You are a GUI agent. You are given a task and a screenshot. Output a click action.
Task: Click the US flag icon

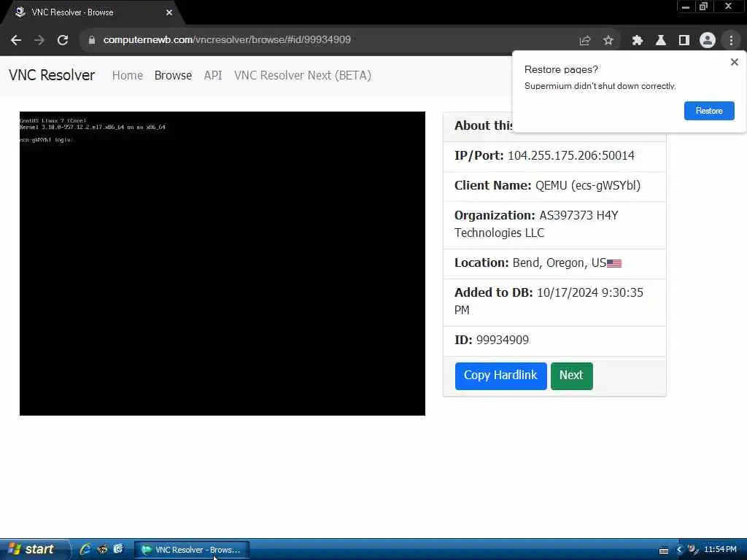click(614, 263)
